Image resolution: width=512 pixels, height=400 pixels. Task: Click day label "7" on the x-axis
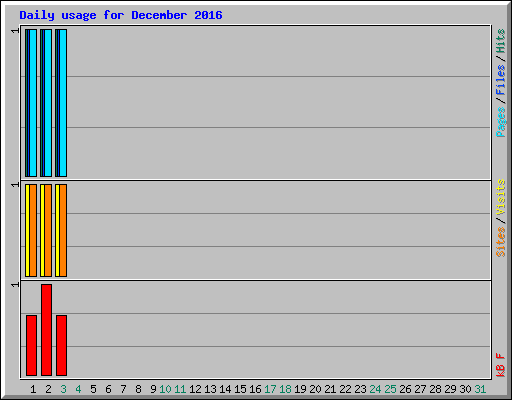click(123, 389)
